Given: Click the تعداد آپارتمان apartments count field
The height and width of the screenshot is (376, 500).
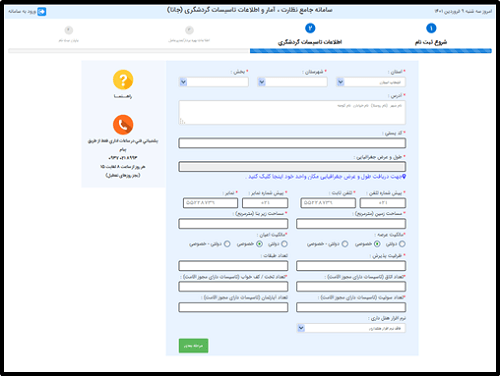Looking at the screenshot, I should 233,307.
